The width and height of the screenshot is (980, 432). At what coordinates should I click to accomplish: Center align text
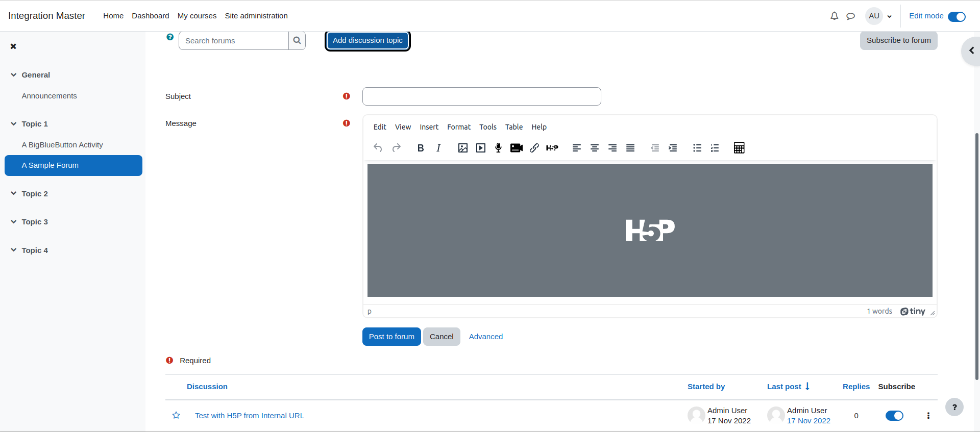[595, 148]
